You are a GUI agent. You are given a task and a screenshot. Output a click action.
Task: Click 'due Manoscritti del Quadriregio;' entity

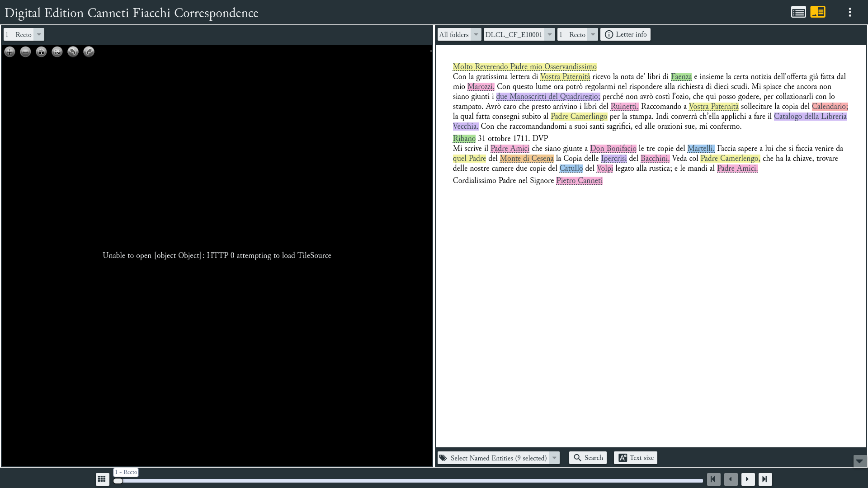pyautogui.click(x=548, y=97)
